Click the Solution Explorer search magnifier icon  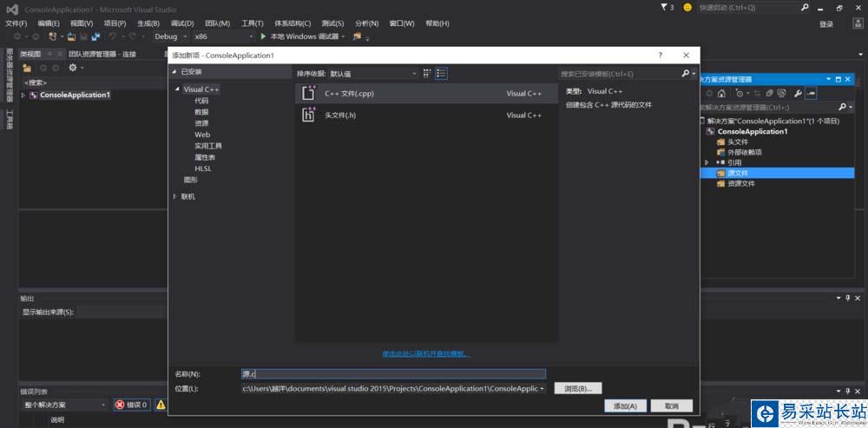pos(843,107)
